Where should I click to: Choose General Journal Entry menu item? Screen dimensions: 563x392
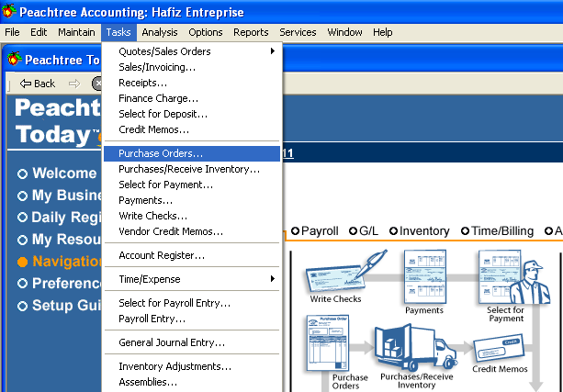point(192,342)
